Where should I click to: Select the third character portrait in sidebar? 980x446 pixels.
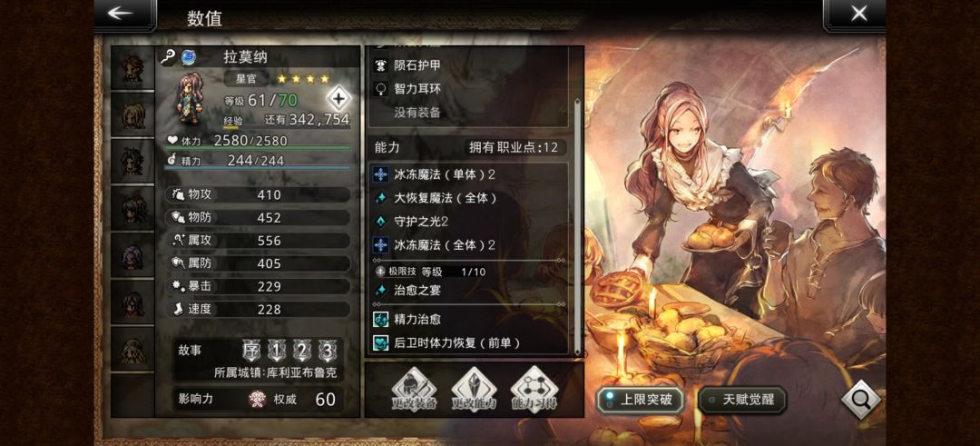(x=133, y=161)
